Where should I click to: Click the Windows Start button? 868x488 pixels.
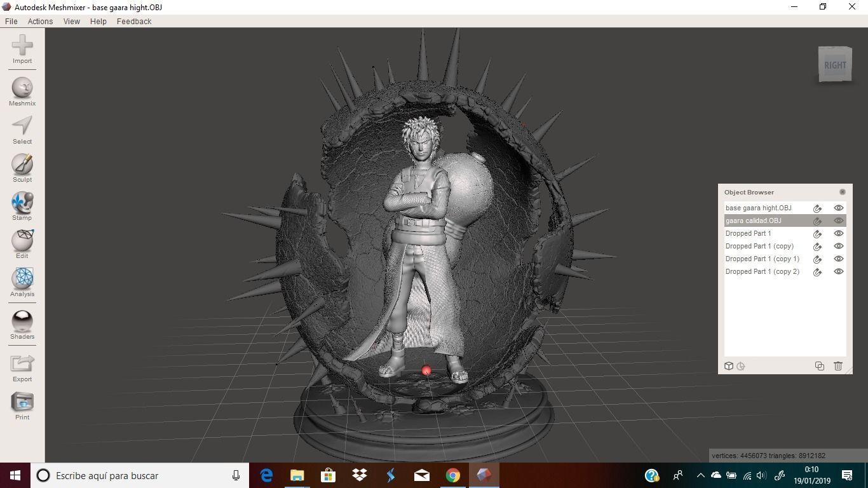coord(15,475)
